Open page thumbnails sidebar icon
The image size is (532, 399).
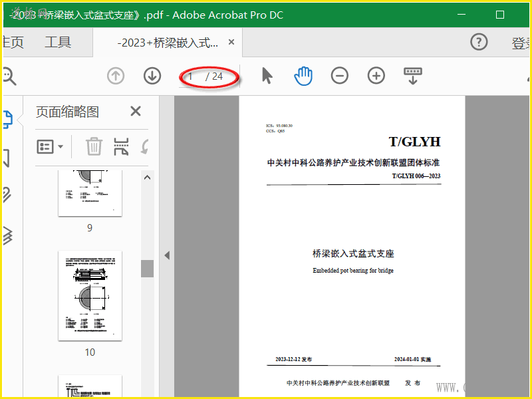coord(8,120)
